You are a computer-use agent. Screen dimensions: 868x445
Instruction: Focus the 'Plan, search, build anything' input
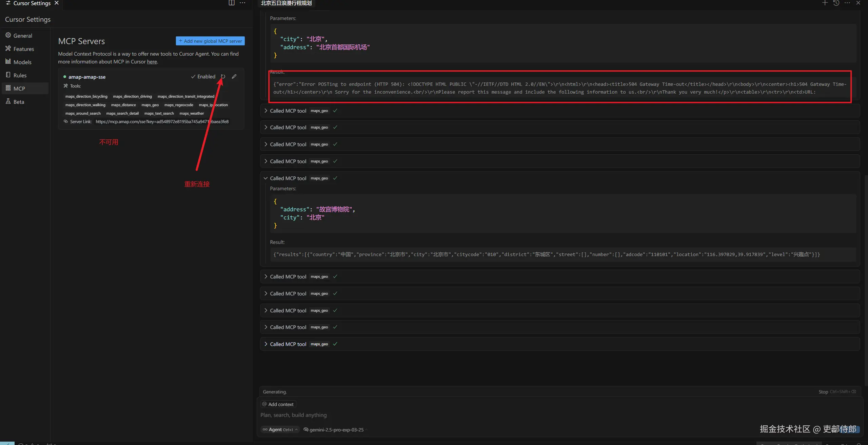coord(407,415)
